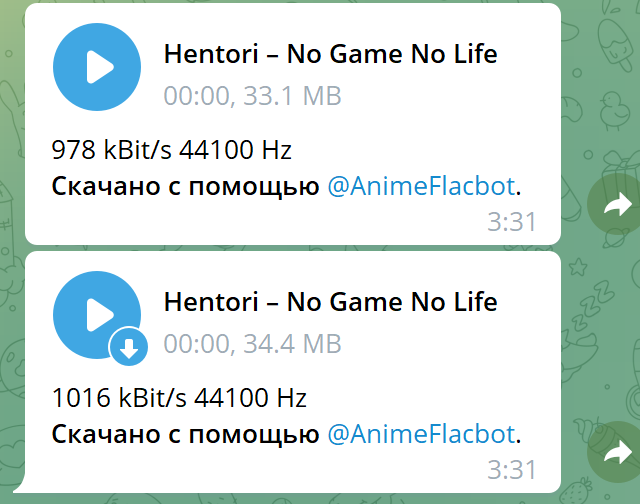This screenshot has width=640, height=504.
Task: Play the 33.1 MB Hentori audio track
Action: click(97, 67)
